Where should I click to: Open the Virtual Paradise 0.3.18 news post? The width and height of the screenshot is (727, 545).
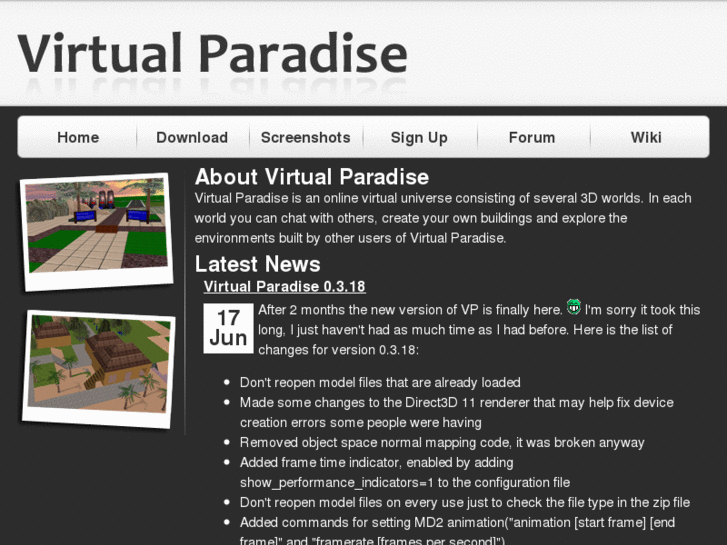pos(285,286)
